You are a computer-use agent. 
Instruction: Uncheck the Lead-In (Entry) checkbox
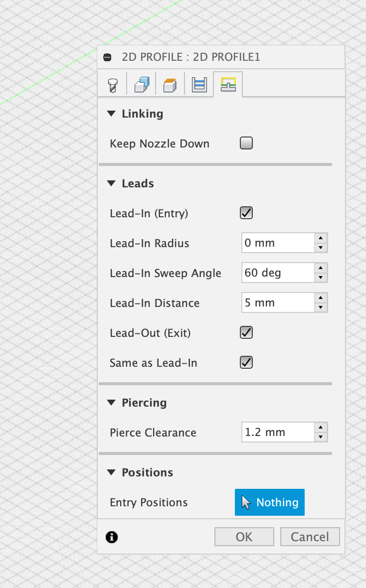coord(246,213)
